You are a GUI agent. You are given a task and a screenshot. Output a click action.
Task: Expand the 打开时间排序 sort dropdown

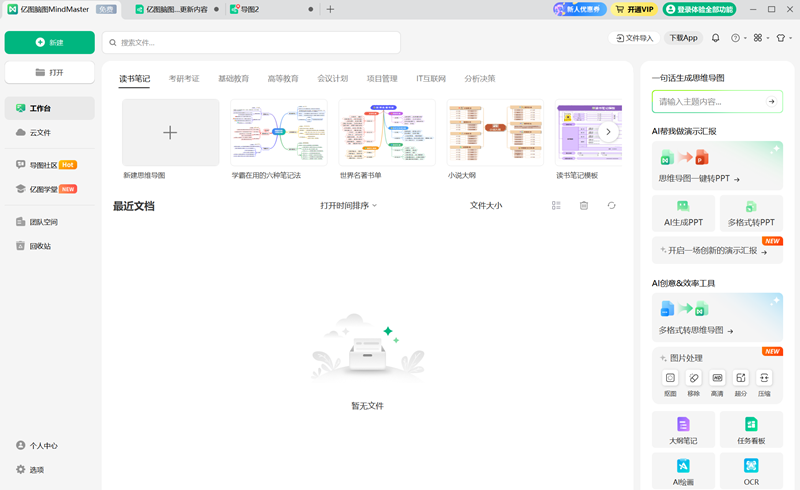(x=349, y=205)
